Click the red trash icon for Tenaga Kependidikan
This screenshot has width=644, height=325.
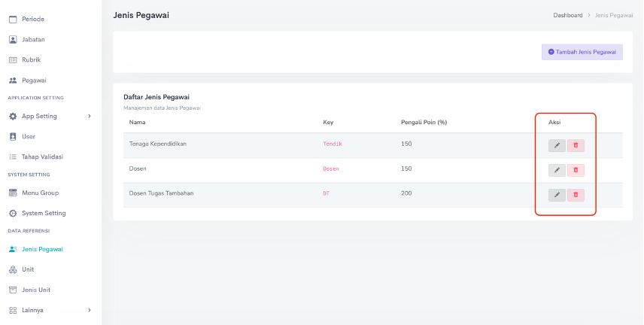[576, 146]
